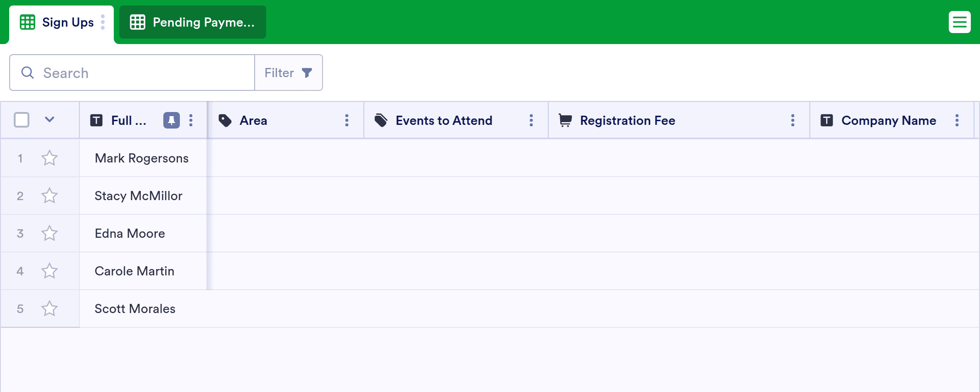Click the pin icon on Full Name column
Viewport: 980px width, 392px height.
point(171,120)
